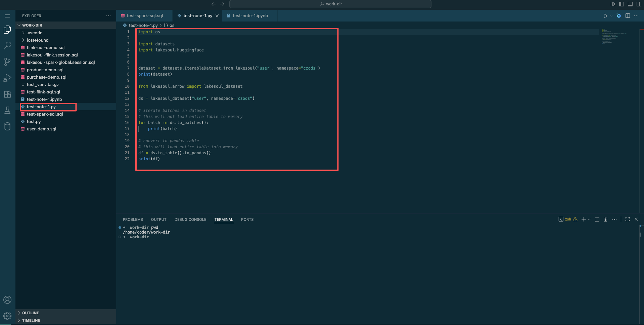
Task: Open Source Control view
Action: tap(7, 62)
